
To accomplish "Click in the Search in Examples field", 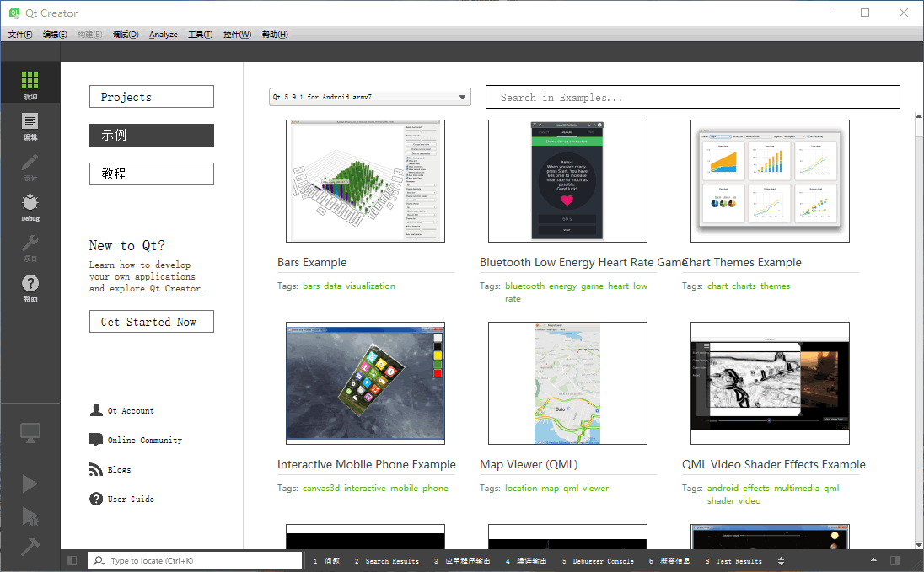I will [x=692, y=97].
